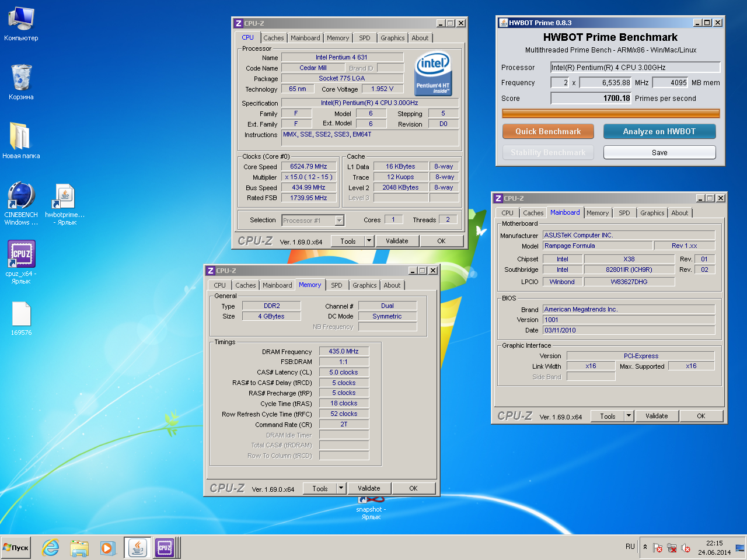Open the network tray icon
This screenshot has height=560, width=747.
tap(672, 548)
